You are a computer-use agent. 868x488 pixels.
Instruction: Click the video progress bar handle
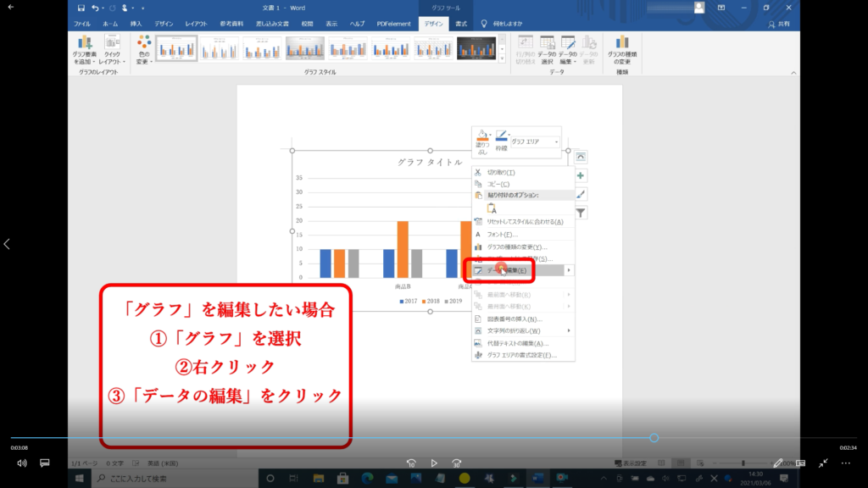click(x=654, y=438)
